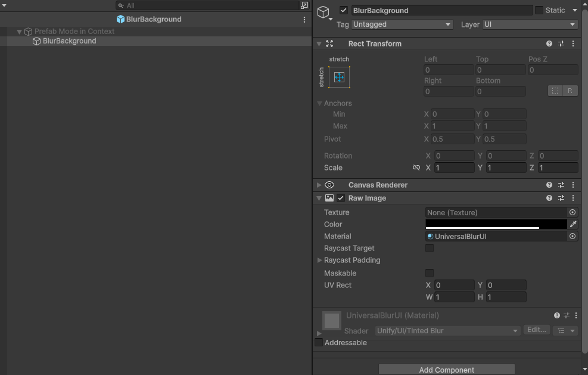Click the shader Edit... button

537,330
